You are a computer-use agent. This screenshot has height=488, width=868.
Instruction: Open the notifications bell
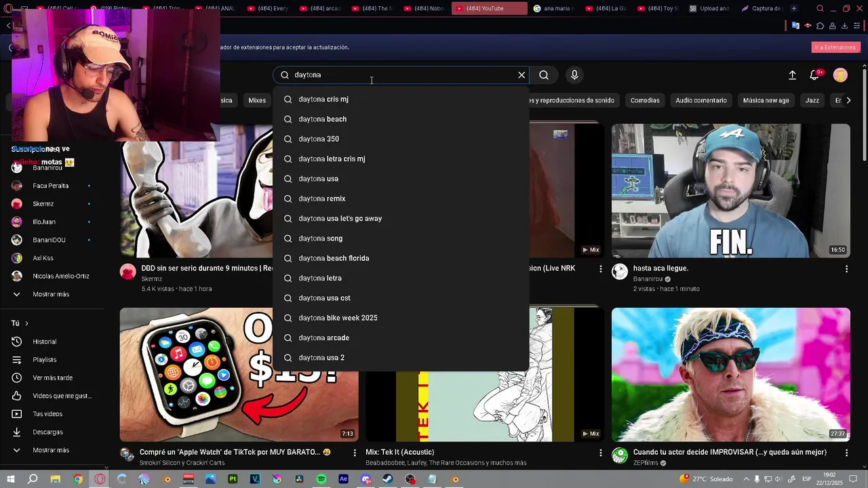814,75
